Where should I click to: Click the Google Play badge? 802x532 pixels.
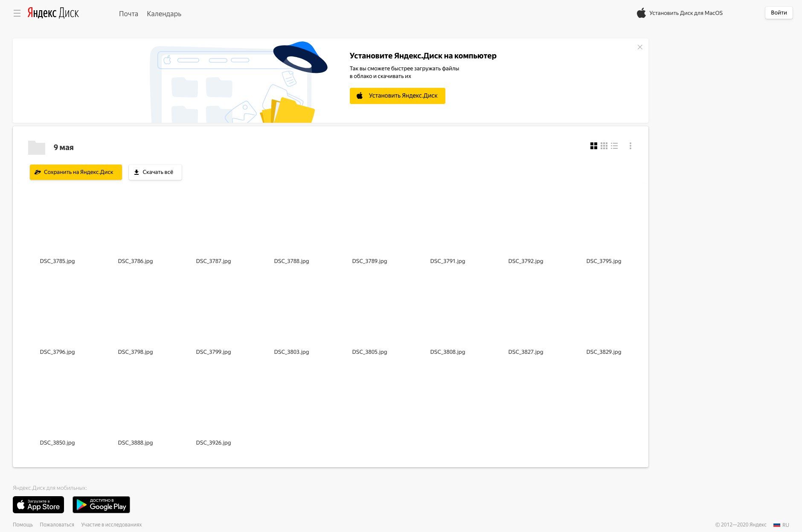click(x=101, y=505)
